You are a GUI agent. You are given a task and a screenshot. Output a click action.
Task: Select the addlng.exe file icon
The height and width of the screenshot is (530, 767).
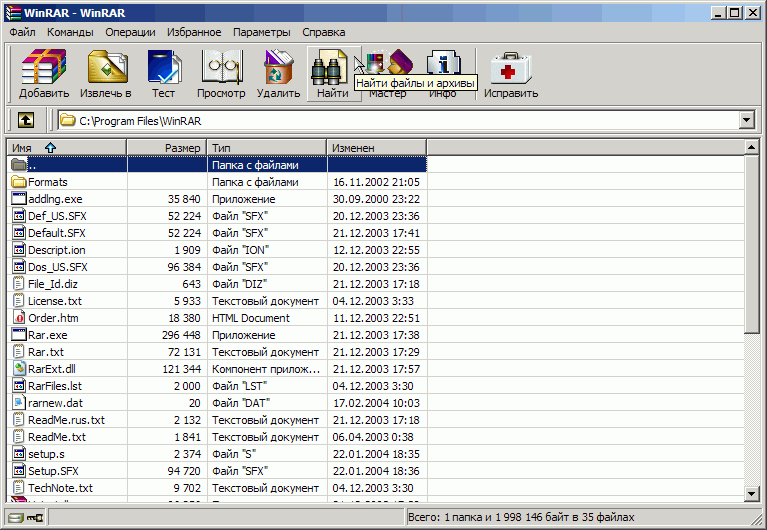(x=19, y=199)
